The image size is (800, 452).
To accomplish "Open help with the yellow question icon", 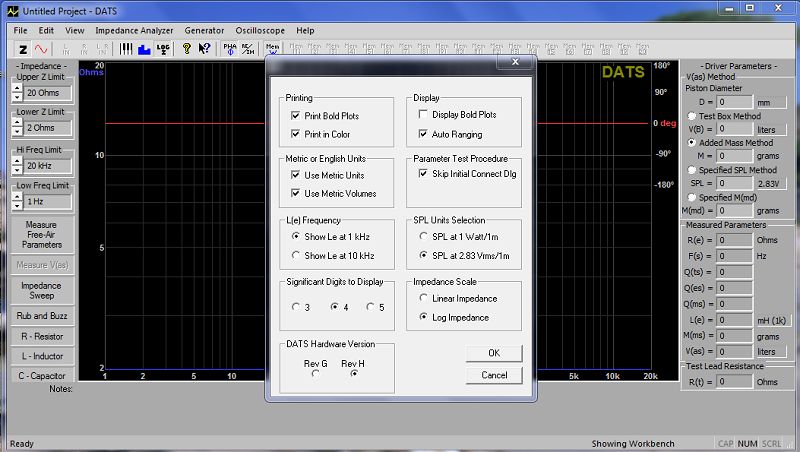I will click(187, 49).
